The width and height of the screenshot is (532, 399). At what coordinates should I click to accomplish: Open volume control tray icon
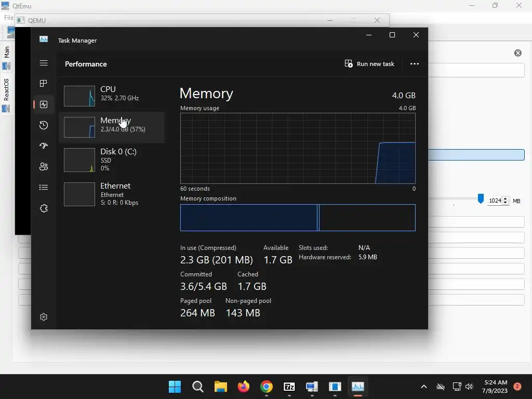pos(469,387)
